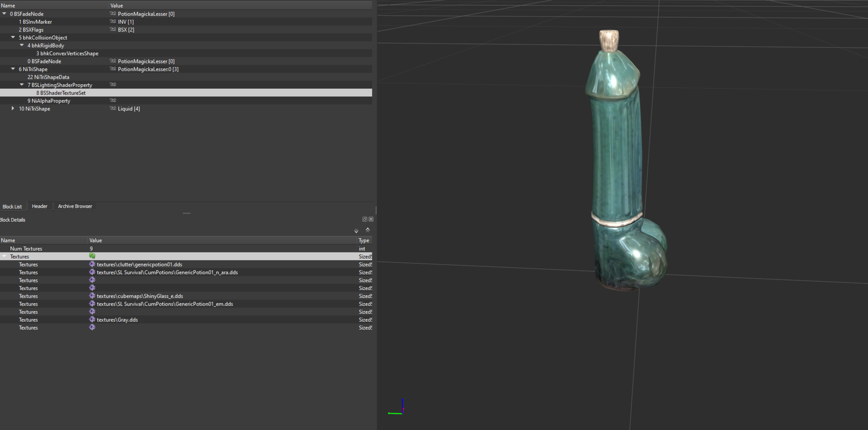Collapse the 4 bhkRigidBody node
The image size is (868, 430).
(x=22, y=45)
